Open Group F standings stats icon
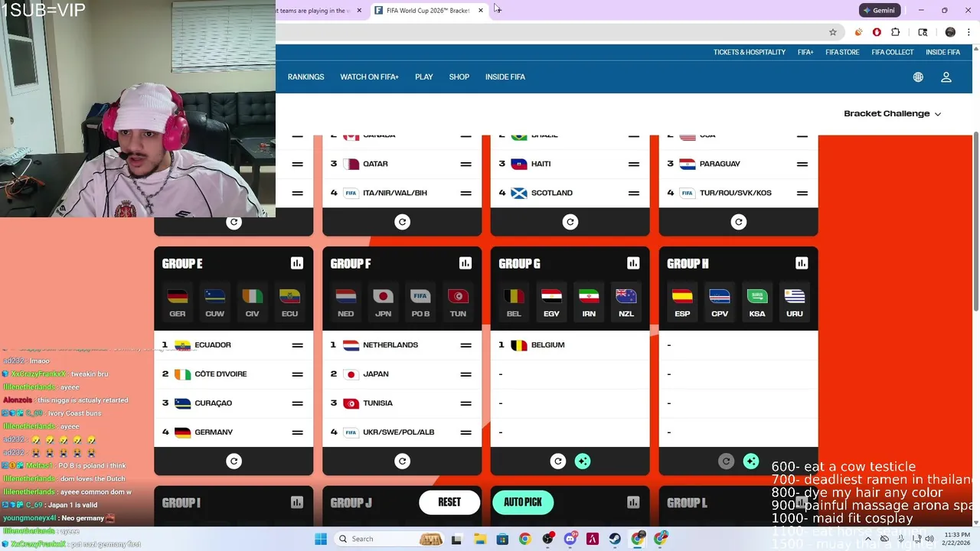This screenshot has height=551, width=980. pos(465,263)
